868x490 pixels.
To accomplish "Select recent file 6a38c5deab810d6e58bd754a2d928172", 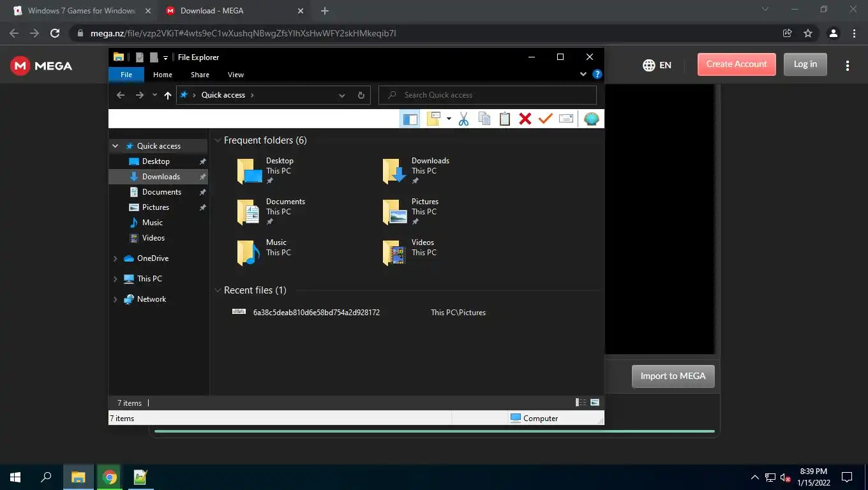I will [x=316, y=313].
